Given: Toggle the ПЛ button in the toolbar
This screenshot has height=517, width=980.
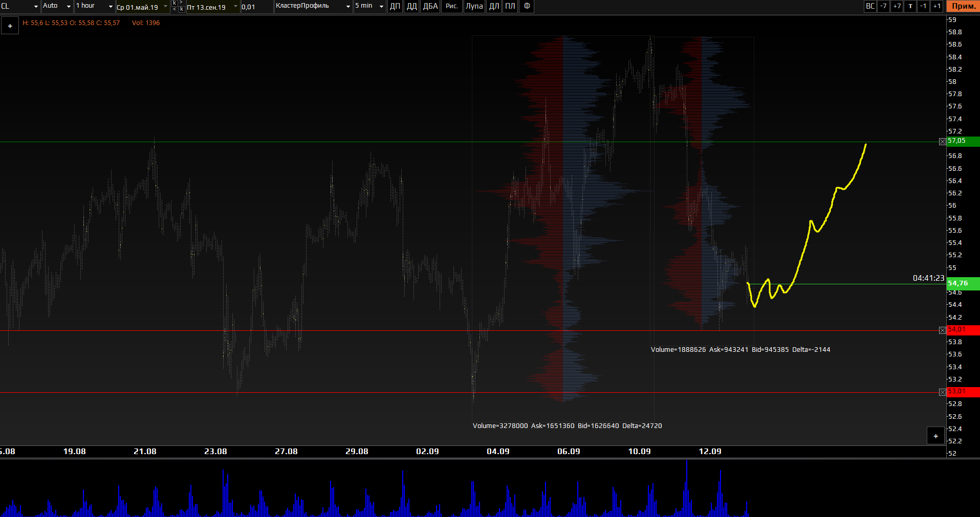Looking at the screenshot, I should click(x=510, y=6).
